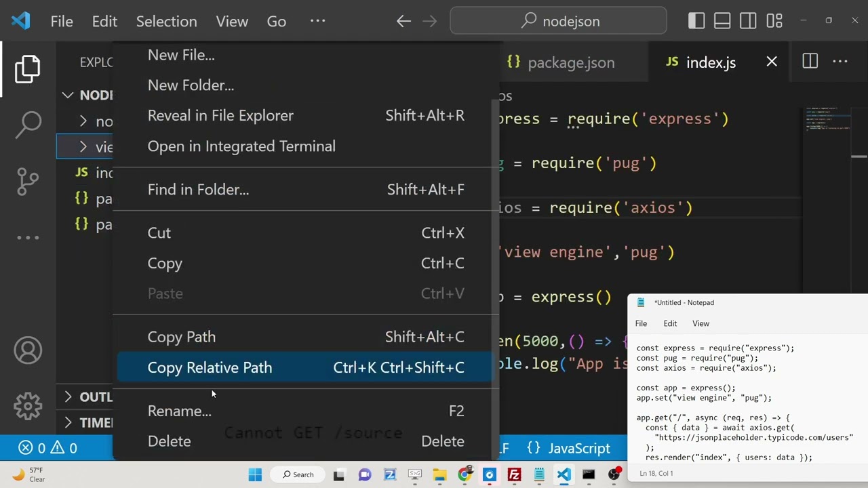This screenshot has width=868, height=488.
Task: Toggle the bottom Panel layout button
Action: coord(722,21)
